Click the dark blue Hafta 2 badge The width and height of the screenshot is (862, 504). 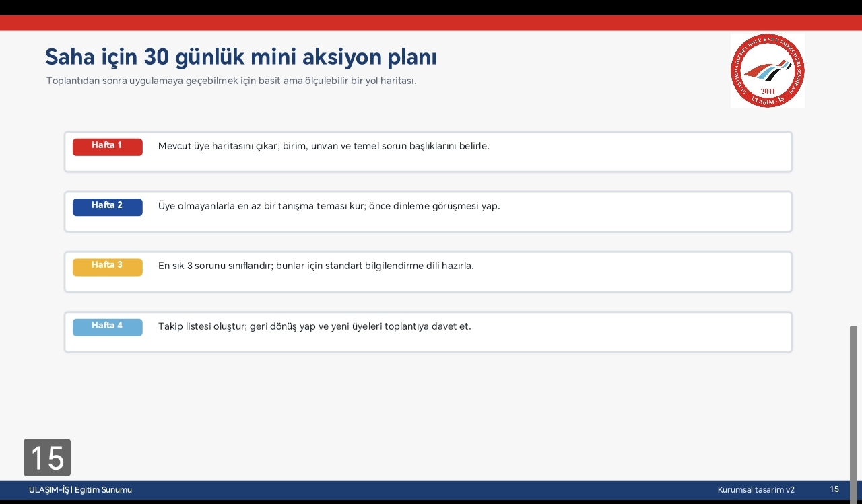(107, 207)
